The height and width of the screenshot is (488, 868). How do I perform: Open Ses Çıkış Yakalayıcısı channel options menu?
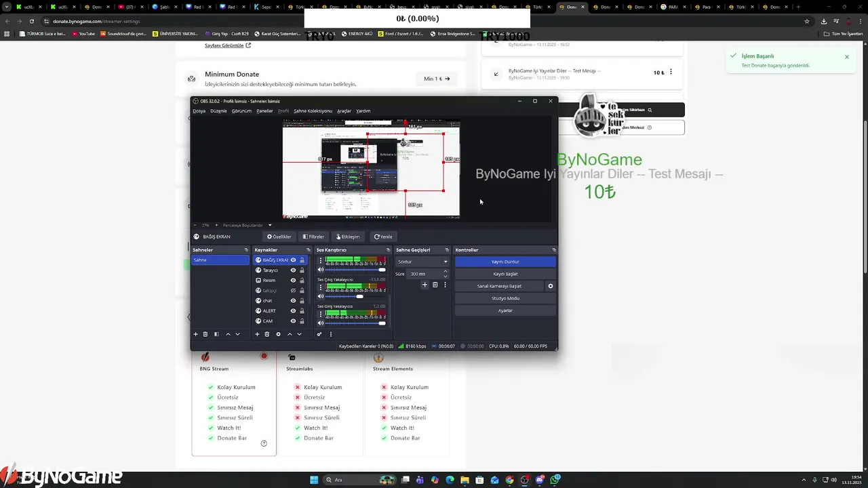321,286
